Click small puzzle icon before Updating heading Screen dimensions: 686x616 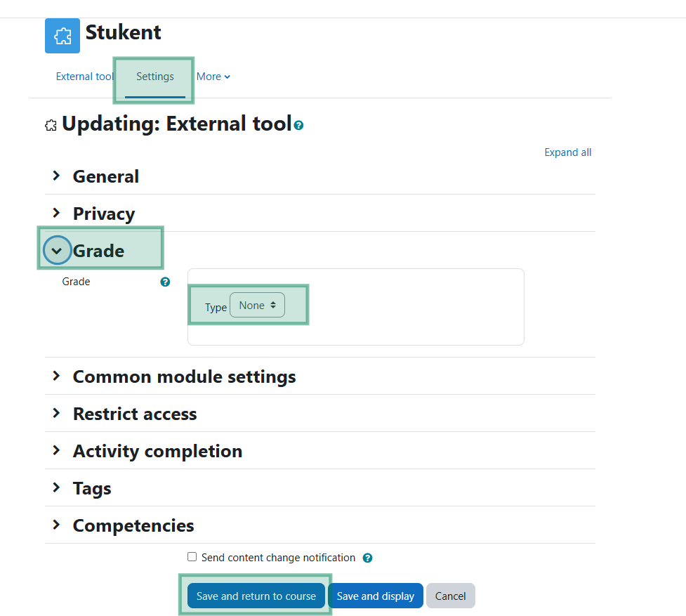pyautogui.click(x=51, y=126)
